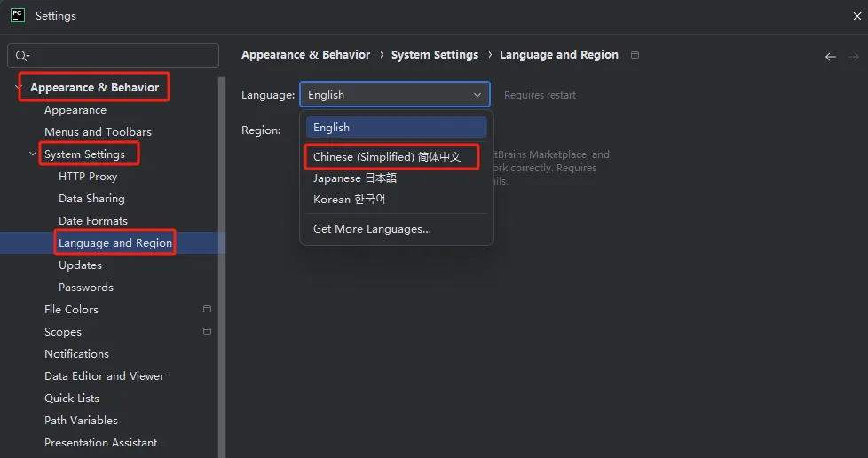Click the small icon beside Language and Region breadcrumb

pos(635,55)
